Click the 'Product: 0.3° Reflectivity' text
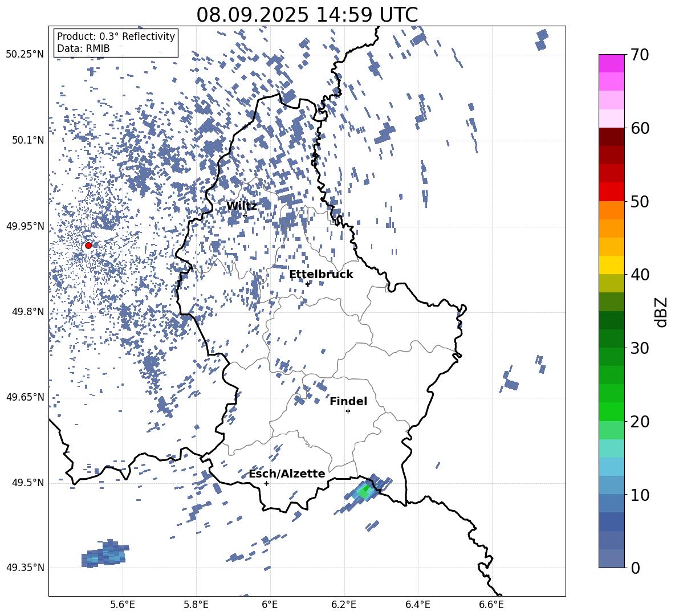 point(116,36)
